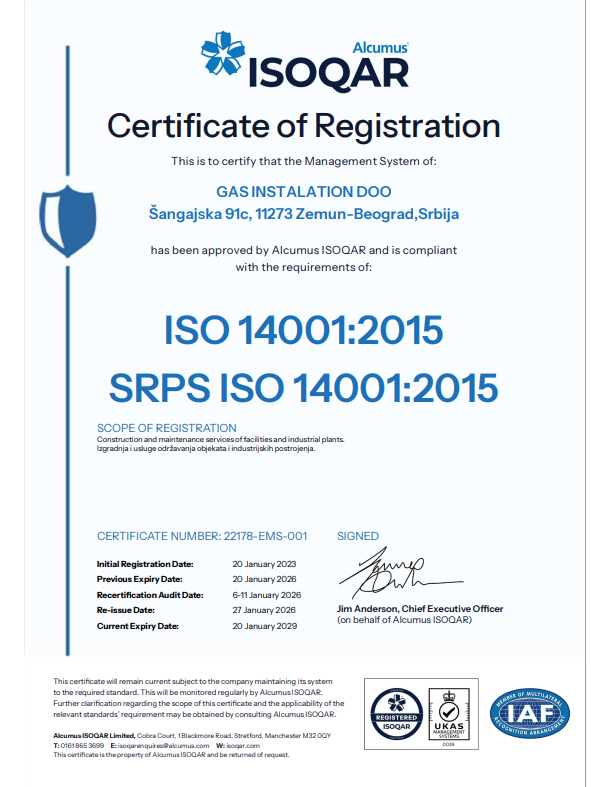The height and width of the screenshot is (787, 611).
Task: Click 'This is to certify that the Management System of:'
Action: pyautogui.click(x=304, y=161)
